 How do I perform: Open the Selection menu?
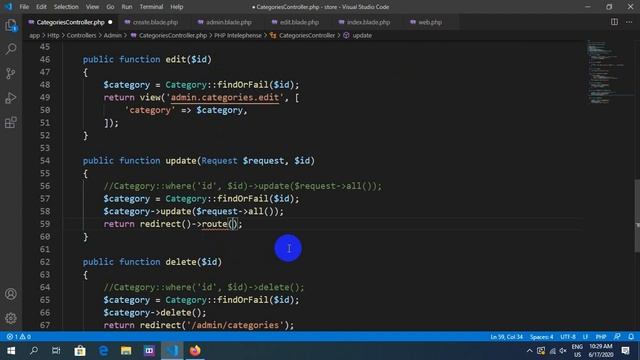pos(66,7)
